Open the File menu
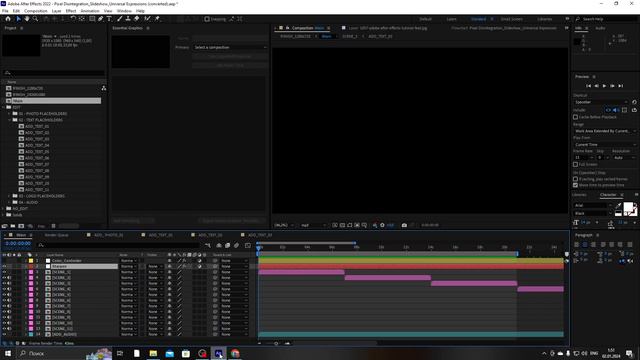The image size is (640, 360). point(5,11)
